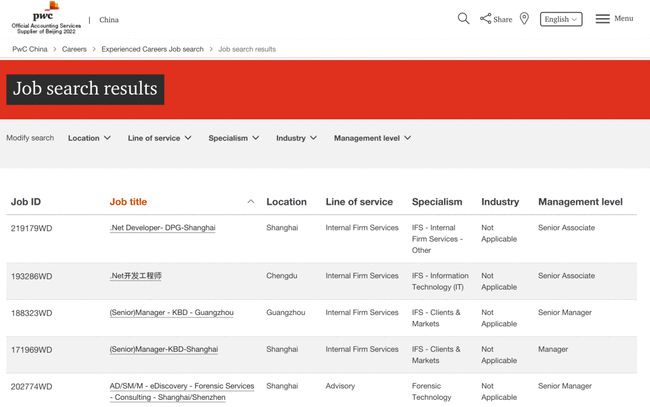Click Forensic Technology specialism cell
This screenshot has width=650, height=407.
click(x=432, y=392)
